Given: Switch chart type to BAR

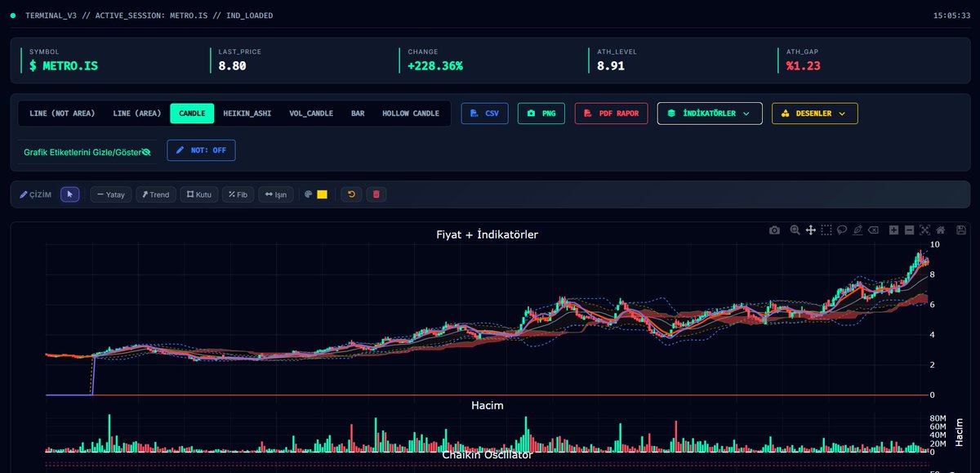Looking at the screenshot, I should (358, 114).
